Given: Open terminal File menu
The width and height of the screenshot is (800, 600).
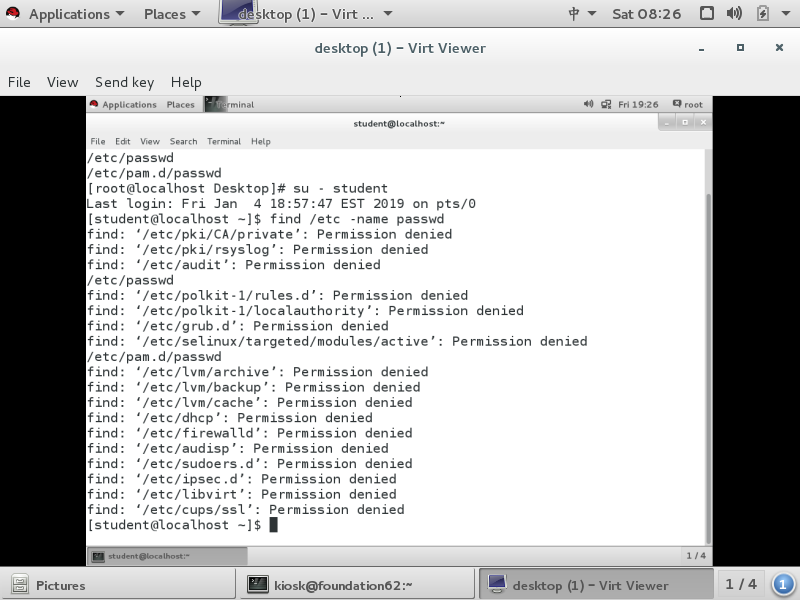Looking at the screenshot, I should pos(98,141).
